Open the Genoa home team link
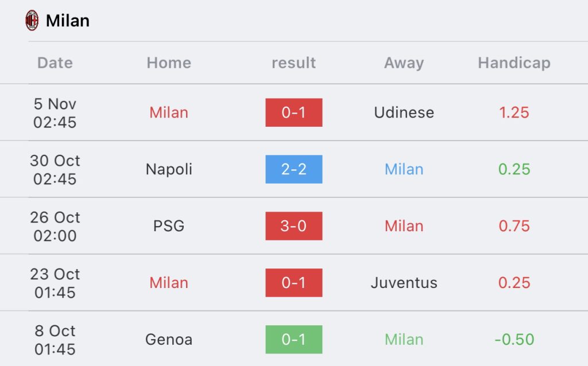This screenshot has width=588, height=366. point(169,340)
